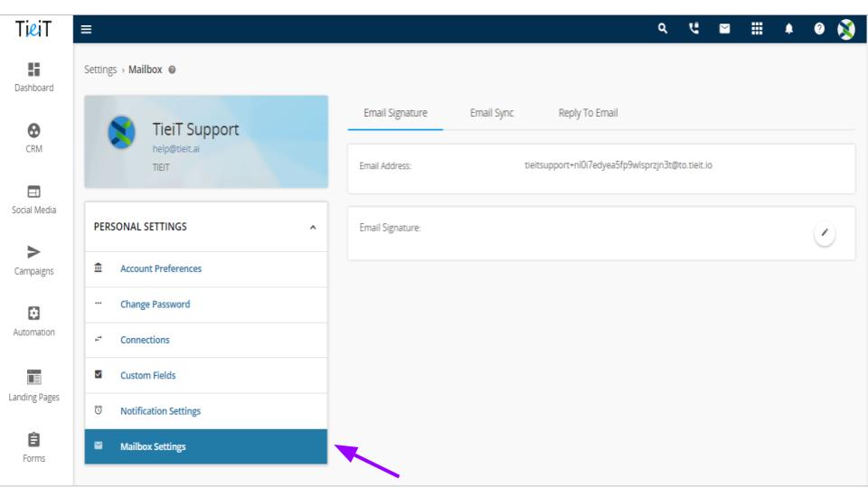Screen dimensions: 868x488
Task: Open the envelope mail icon in top bar
Action: (724, 29)
